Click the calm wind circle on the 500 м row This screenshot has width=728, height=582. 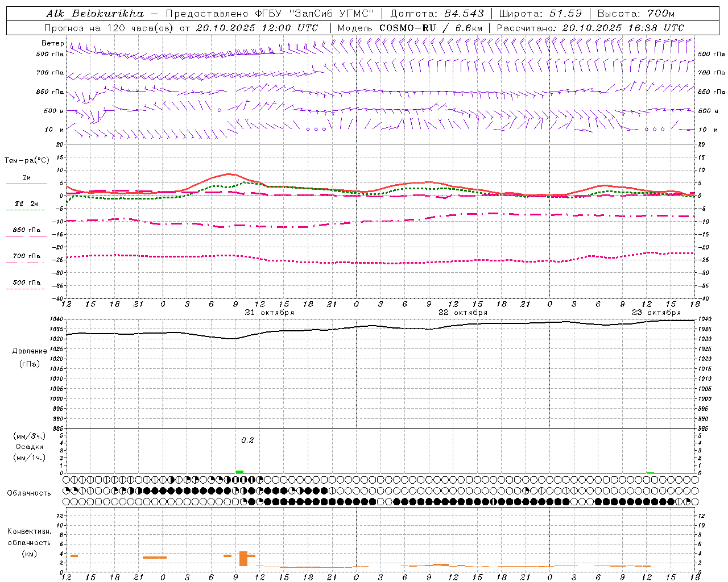pyautogui.click(x=220, y=110)
